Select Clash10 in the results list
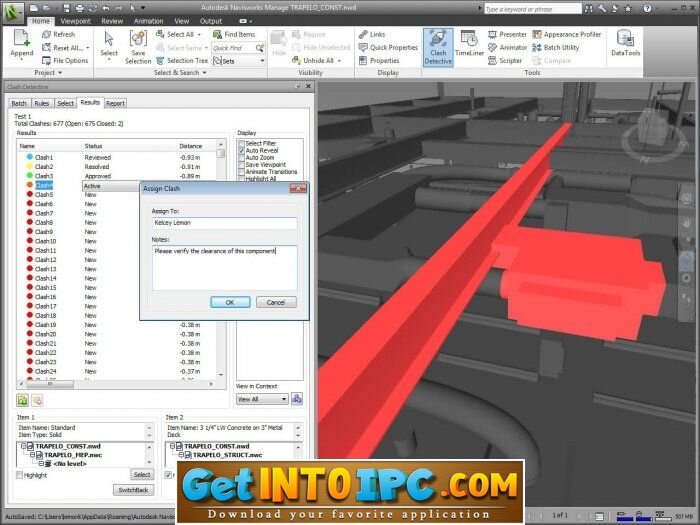Image resolution: width=700 pixels, height=525 pixels. (x=45, y=241)
